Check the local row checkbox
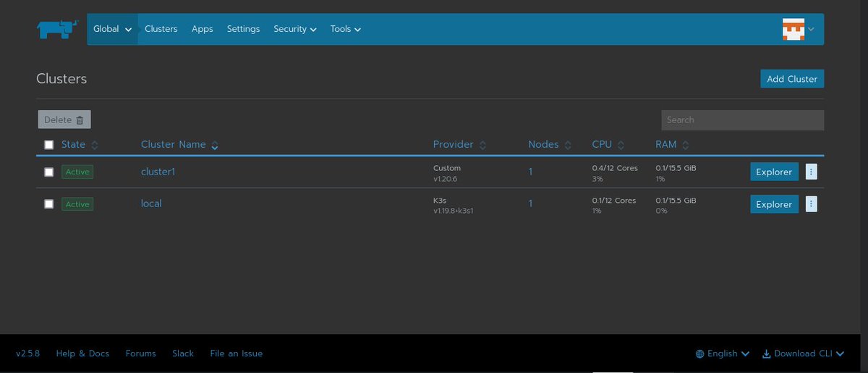The image size is (868, 373). [48, 204]
